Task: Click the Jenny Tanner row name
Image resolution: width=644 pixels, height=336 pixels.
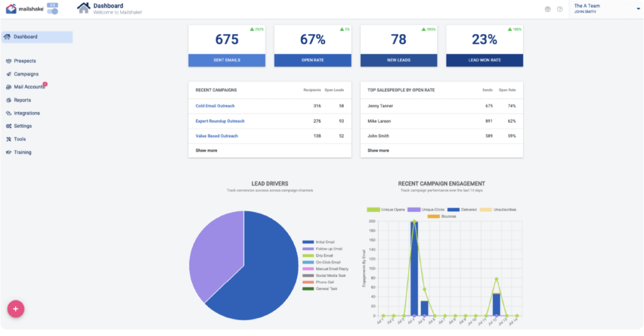Action: coord(380,106)
